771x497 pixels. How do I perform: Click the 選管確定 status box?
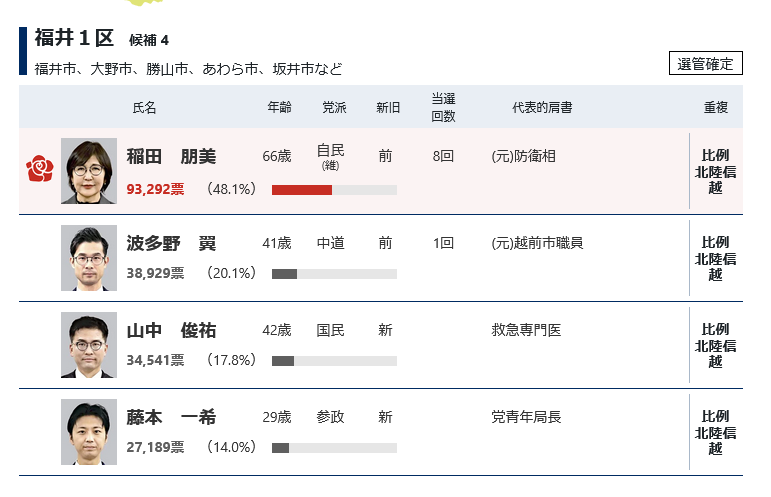(706, 63)
